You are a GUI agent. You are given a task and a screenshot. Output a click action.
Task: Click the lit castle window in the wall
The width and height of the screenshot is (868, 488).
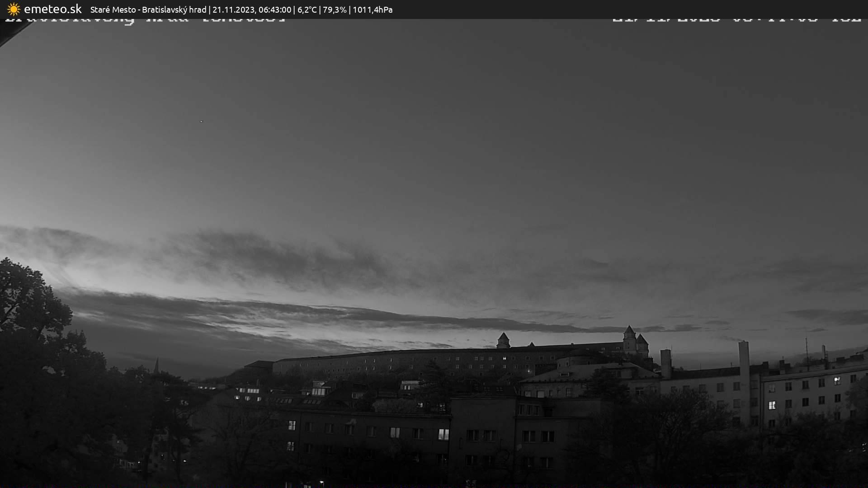(505, 358)
